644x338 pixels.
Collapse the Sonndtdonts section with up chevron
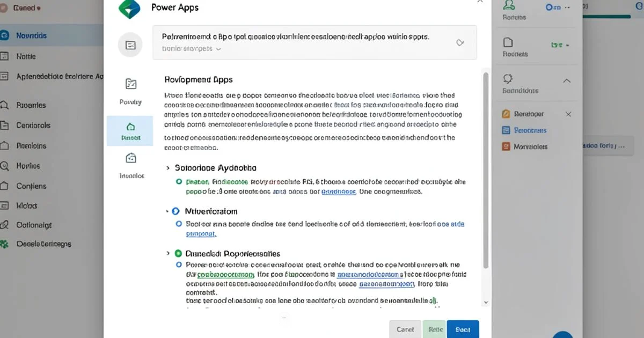(567, 80)
